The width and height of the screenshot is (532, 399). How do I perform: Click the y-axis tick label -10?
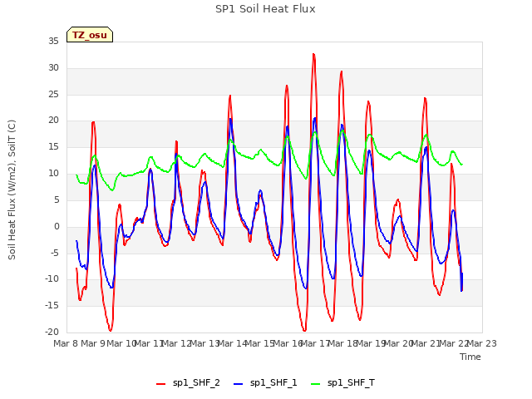click(x=52, y=279)
